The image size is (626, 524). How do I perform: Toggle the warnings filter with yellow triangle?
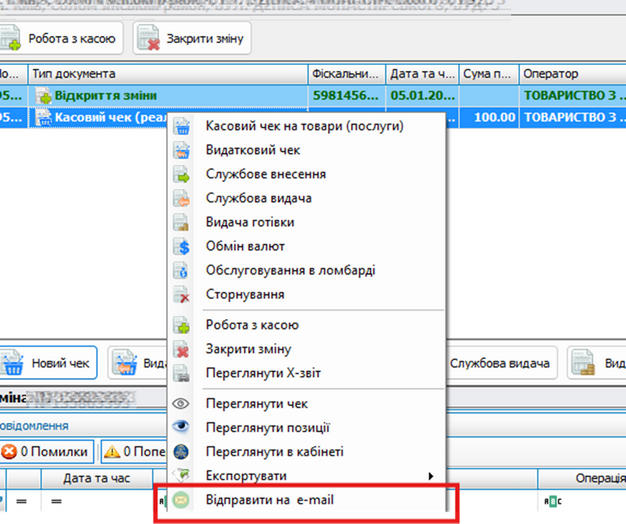(x=130, y=450)
